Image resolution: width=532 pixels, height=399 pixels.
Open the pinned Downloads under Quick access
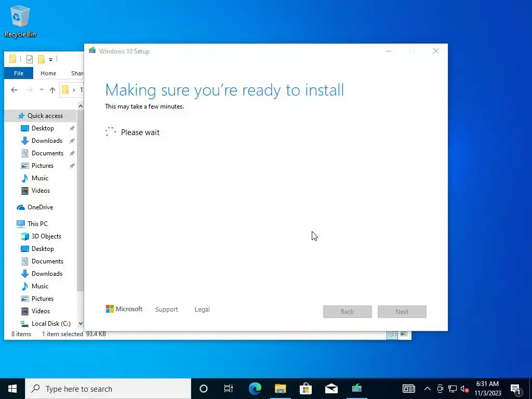click(43, 141)
